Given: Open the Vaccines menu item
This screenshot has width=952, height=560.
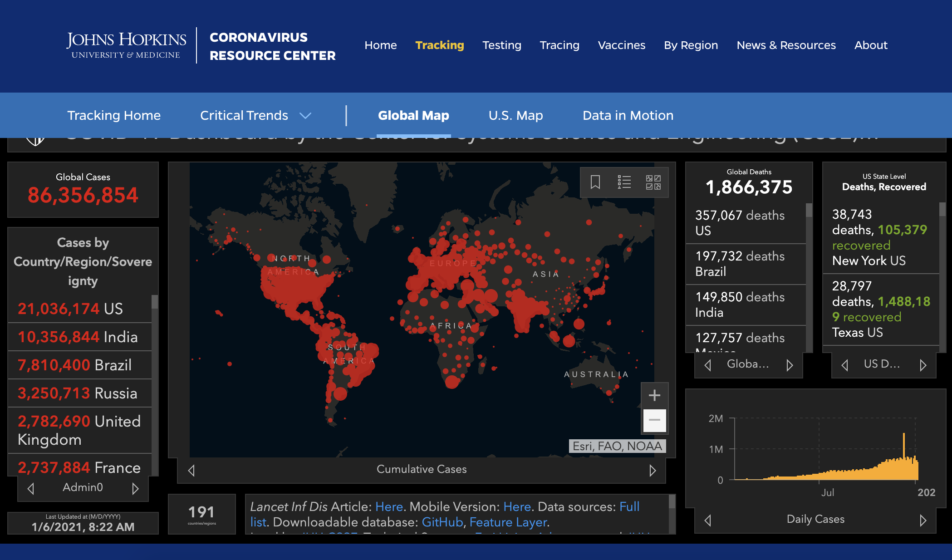Looking at the screenshot, I should pyautogui.click(x=621, y=45).
